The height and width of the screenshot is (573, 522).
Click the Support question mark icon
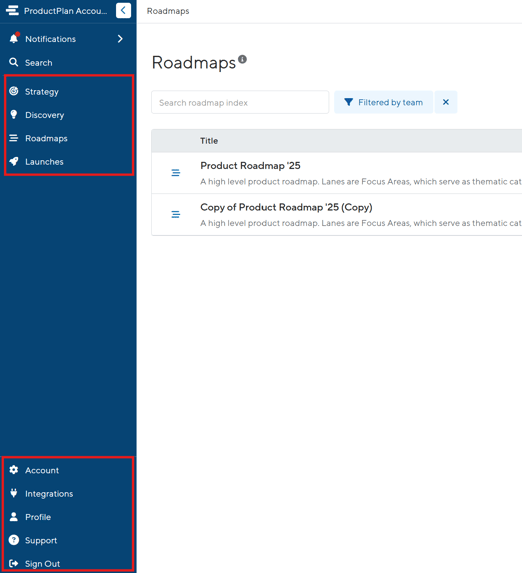pyautogui.click(x=14, y=540)
